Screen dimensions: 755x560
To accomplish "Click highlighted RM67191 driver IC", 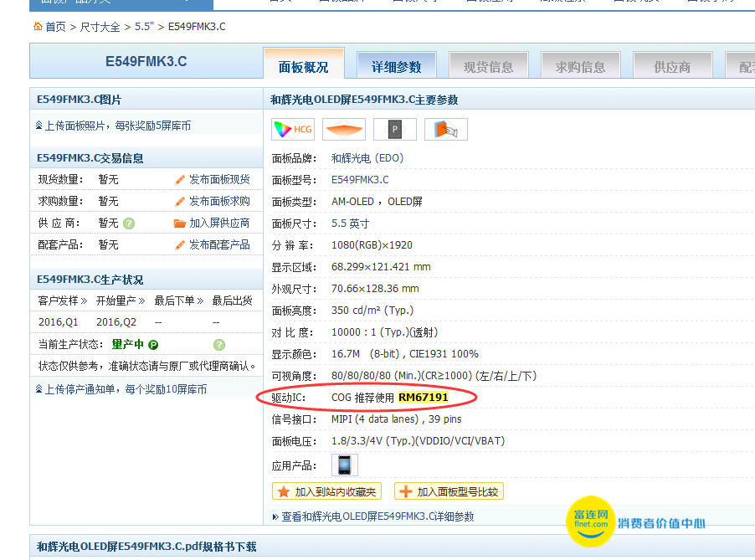I will [424, 398].
